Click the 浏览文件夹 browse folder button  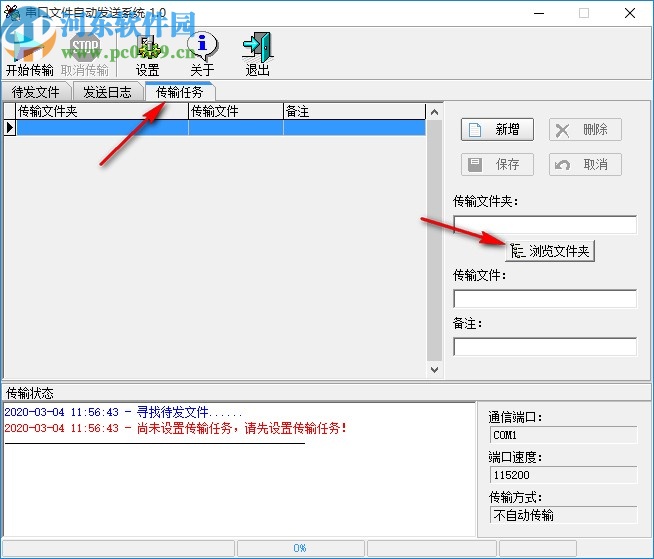pyautogui.click(x=550, y=251)
